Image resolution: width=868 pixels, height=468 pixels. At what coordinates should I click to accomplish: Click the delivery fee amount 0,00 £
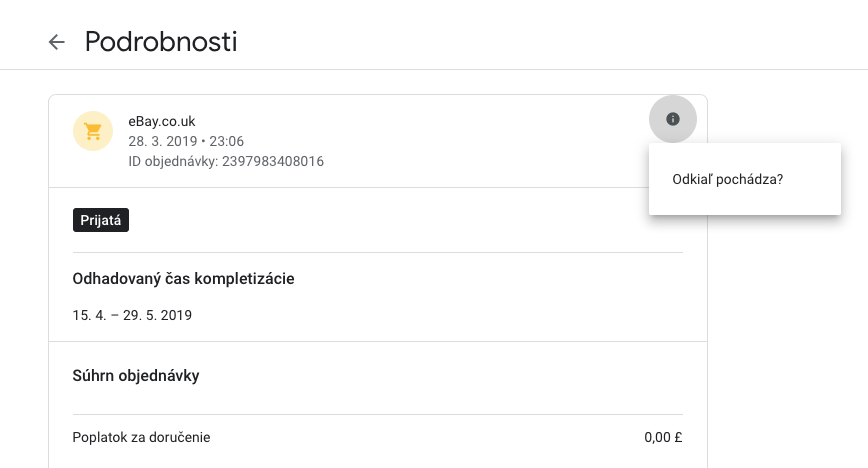click(663, 438)
